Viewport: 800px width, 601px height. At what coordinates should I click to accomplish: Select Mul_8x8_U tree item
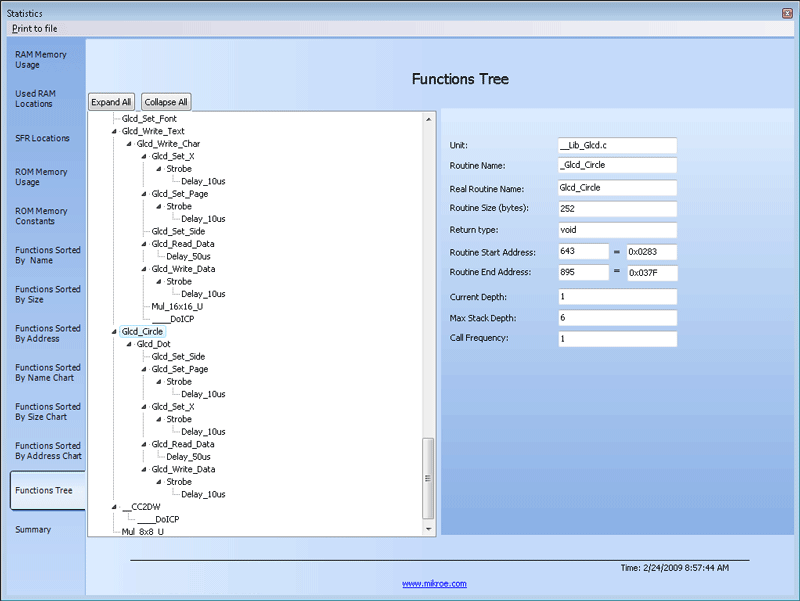(x=143, y=532)
